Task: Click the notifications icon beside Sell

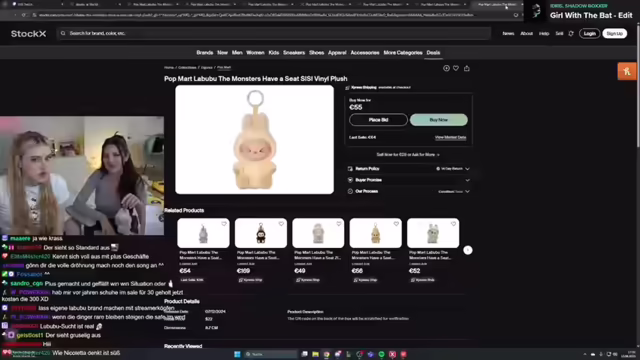Action: tap(571, 33)
